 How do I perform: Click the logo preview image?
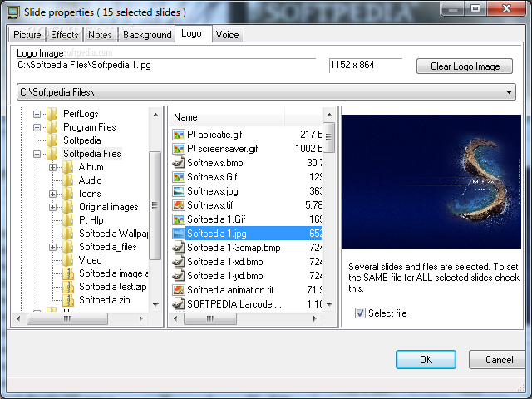(x=431, y=182)
